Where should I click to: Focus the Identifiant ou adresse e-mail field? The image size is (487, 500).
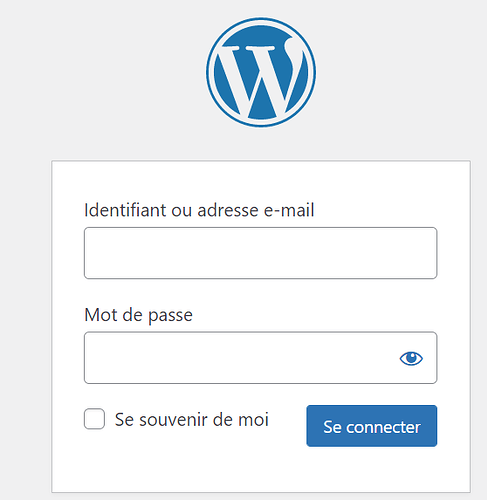(x=260, y=253)
